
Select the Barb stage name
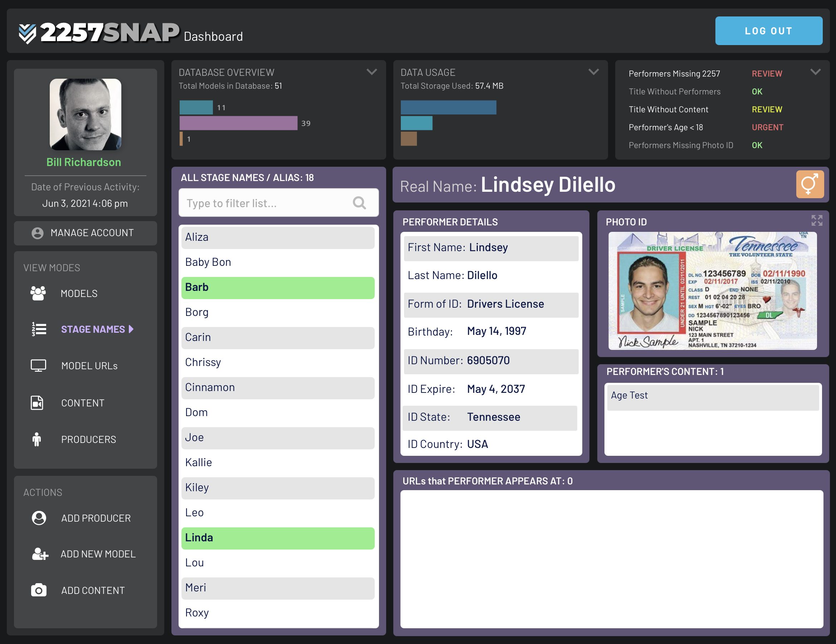click(x=278, y=287)
